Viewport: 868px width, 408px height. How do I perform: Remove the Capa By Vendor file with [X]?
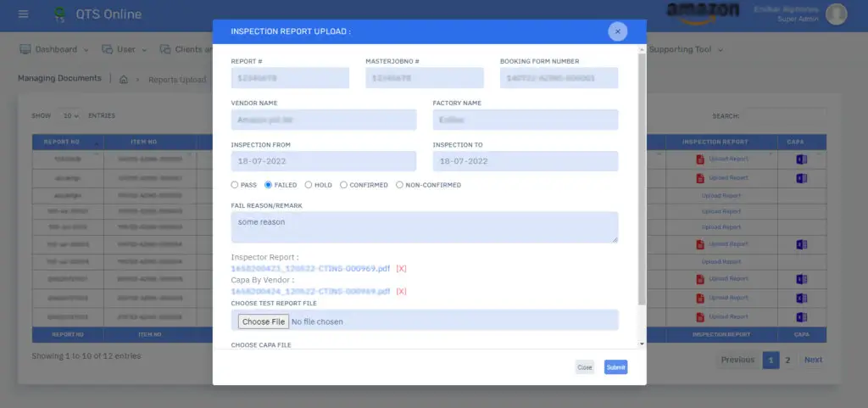(402, 291)
